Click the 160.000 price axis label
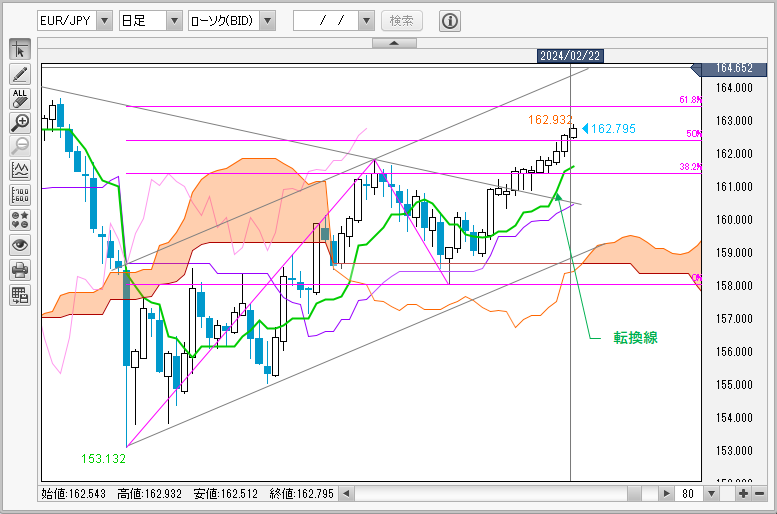 (x=734, y=220)
